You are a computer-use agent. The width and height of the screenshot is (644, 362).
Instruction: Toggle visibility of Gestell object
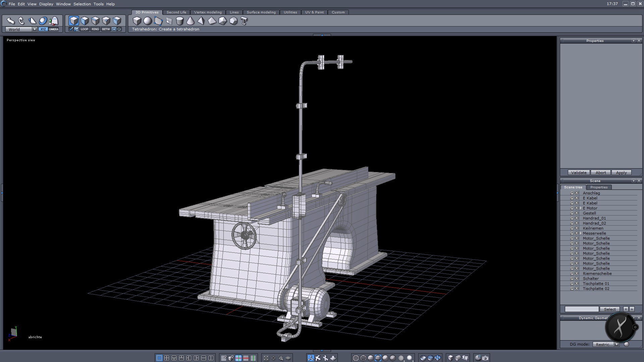pyautogui.click(x=577, y=213)
